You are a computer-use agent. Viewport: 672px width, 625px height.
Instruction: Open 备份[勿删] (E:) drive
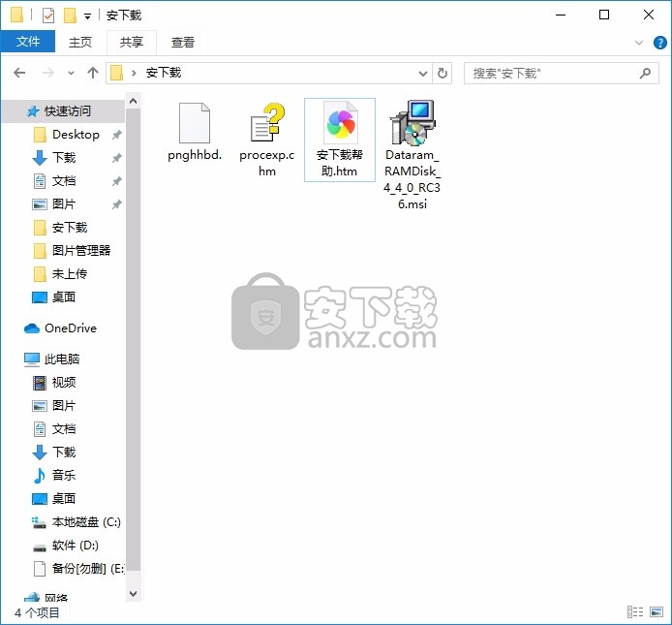point(78,569)
